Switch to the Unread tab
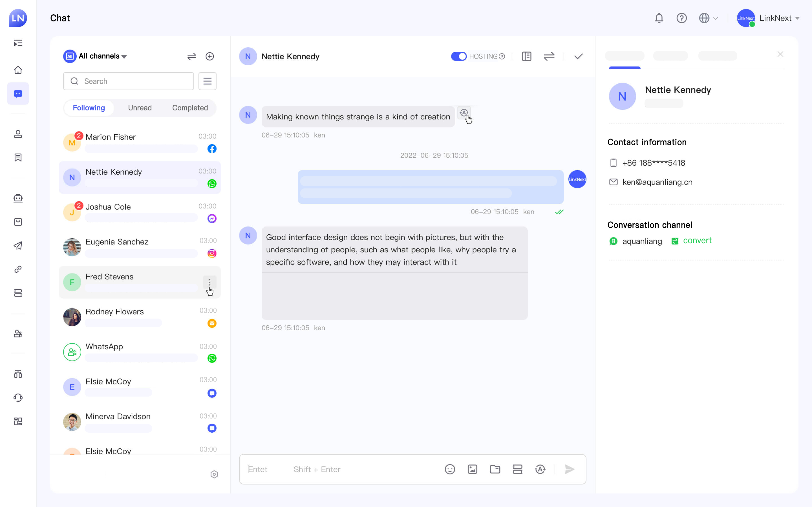The height and width of the screenshot is (507, 812). coord(140,108)
